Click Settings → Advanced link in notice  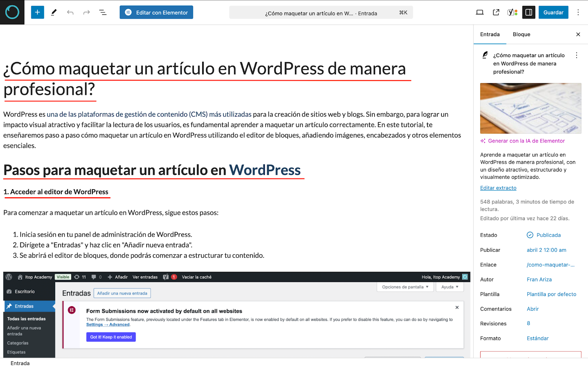(x=108, y=325)
